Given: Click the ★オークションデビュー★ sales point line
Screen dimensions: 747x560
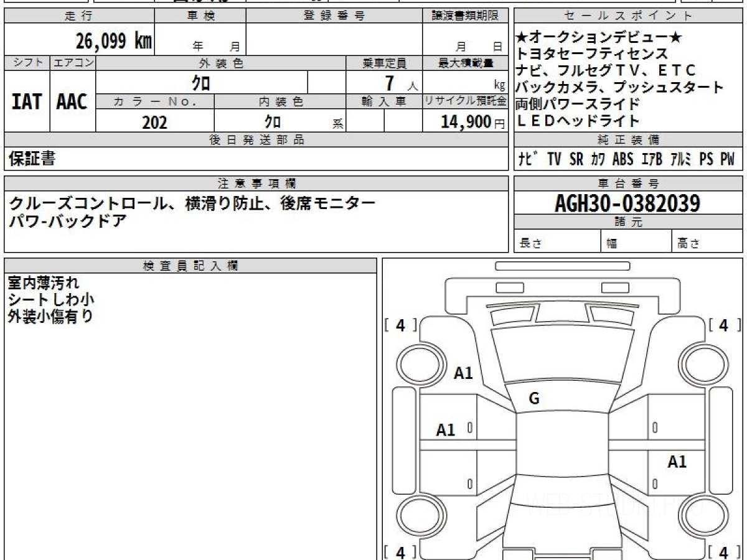Looking at the screenshot, I should click(x=600, y=38).
